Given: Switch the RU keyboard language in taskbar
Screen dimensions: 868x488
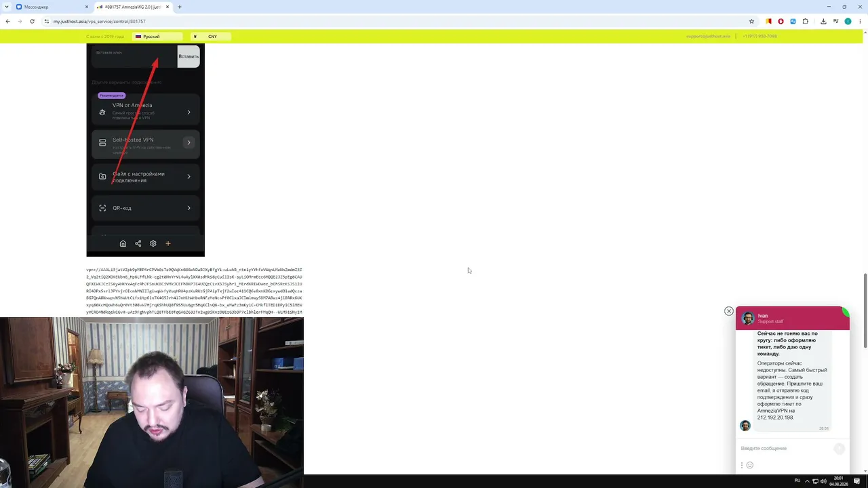Looking at the screenshot, I should (x=797, y=481).
